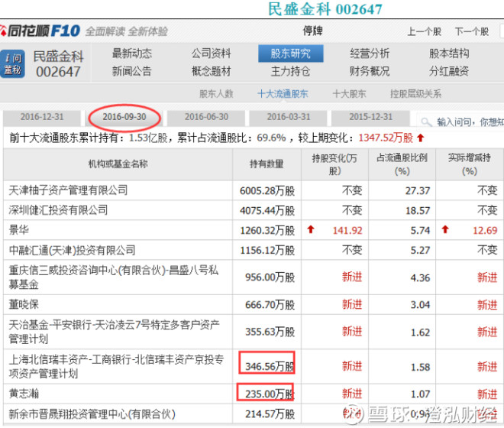Click the 214.57万股 holding value
The image size is (504, 428).
[x=270, y=414]
